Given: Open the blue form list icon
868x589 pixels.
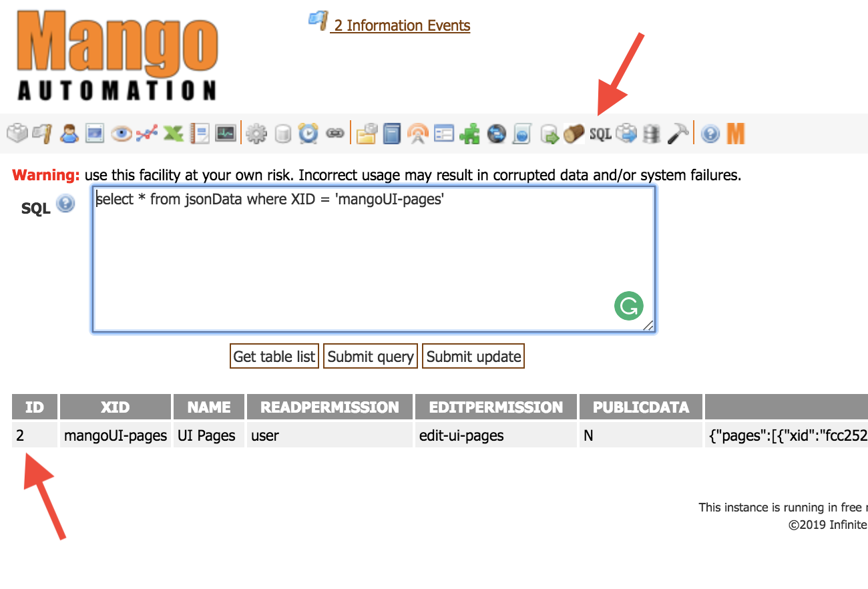Looking at the screenshot, I should 444,134.
